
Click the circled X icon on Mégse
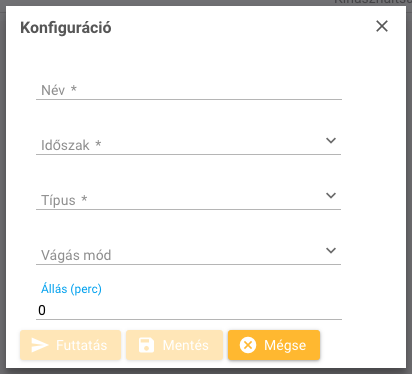(x=248, y=345)
